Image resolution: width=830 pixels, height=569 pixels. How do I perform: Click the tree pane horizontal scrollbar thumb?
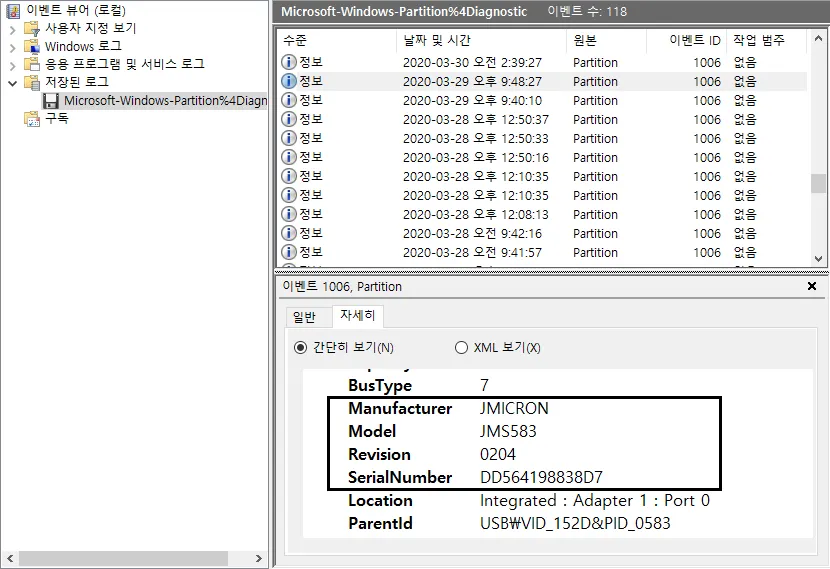click(x=123, y=558)
